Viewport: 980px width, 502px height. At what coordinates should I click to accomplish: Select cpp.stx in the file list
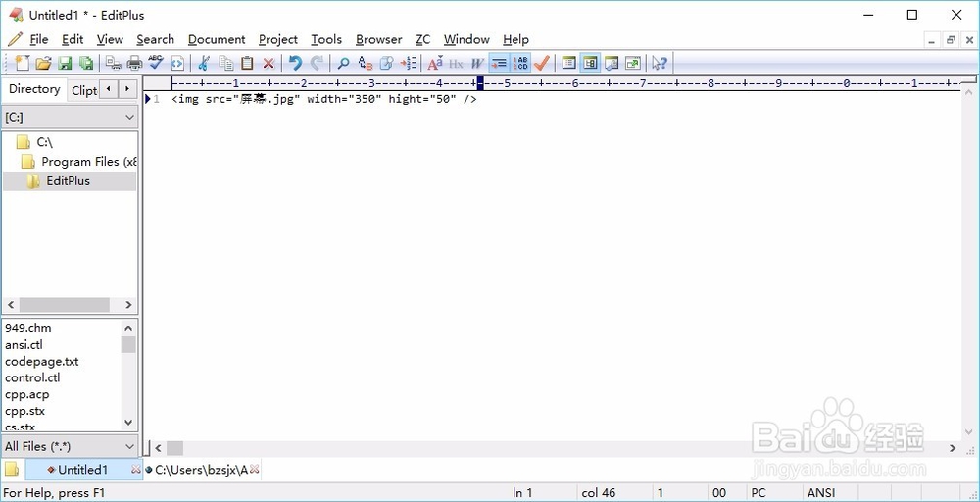25,411
